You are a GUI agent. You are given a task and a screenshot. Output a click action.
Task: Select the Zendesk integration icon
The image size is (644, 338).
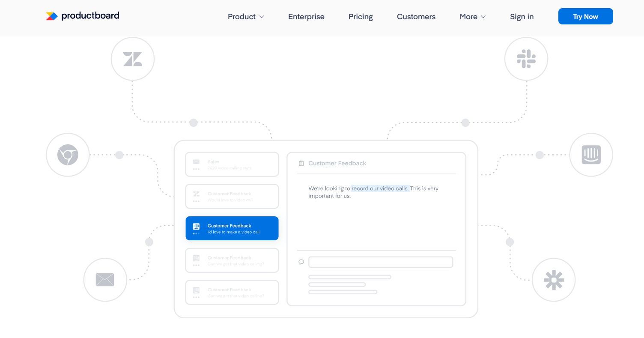(x=133, y=59)
